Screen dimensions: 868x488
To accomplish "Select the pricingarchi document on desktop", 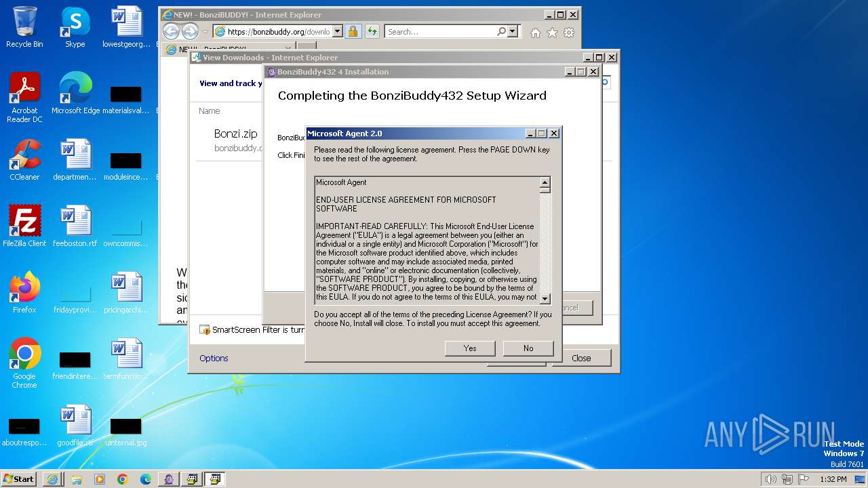I will 126,293.
